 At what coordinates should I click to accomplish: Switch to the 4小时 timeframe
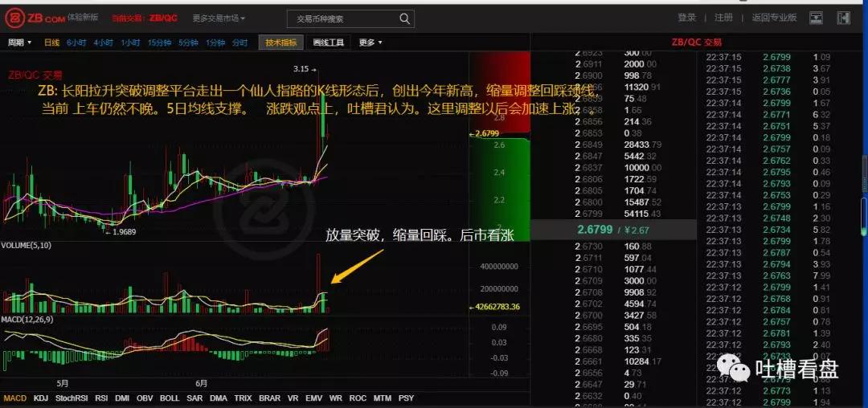104,42
